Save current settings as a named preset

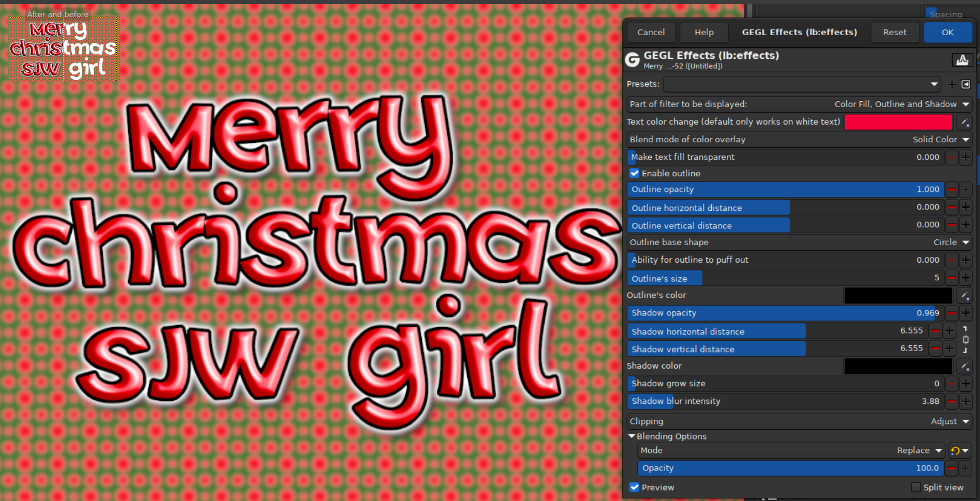[x=952, y=84]
